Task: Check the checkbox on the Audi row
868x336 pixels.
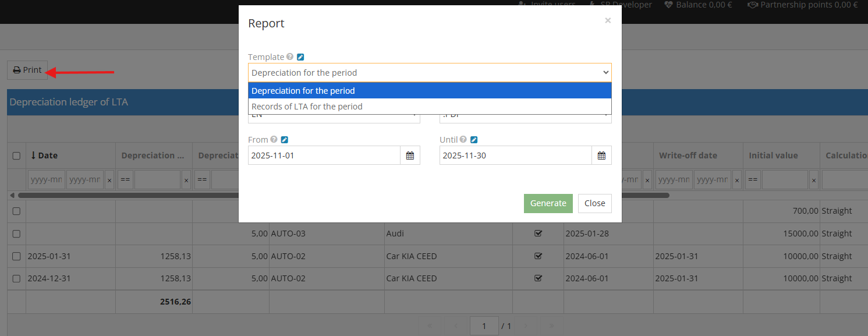Action: point(16,234)
